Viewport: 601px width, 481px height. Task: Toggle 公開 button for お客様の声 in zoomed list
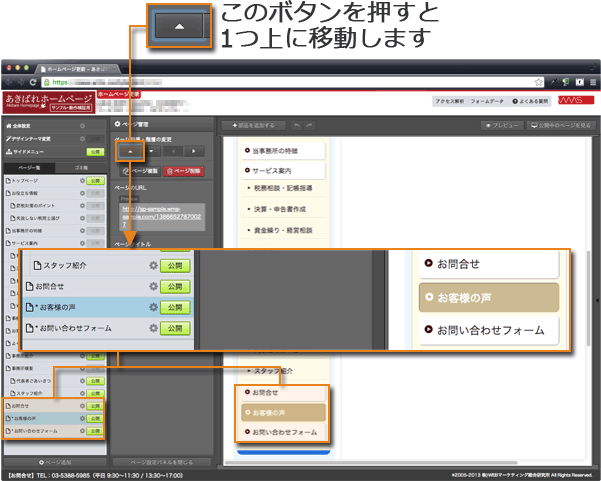(x=175, y=307)
